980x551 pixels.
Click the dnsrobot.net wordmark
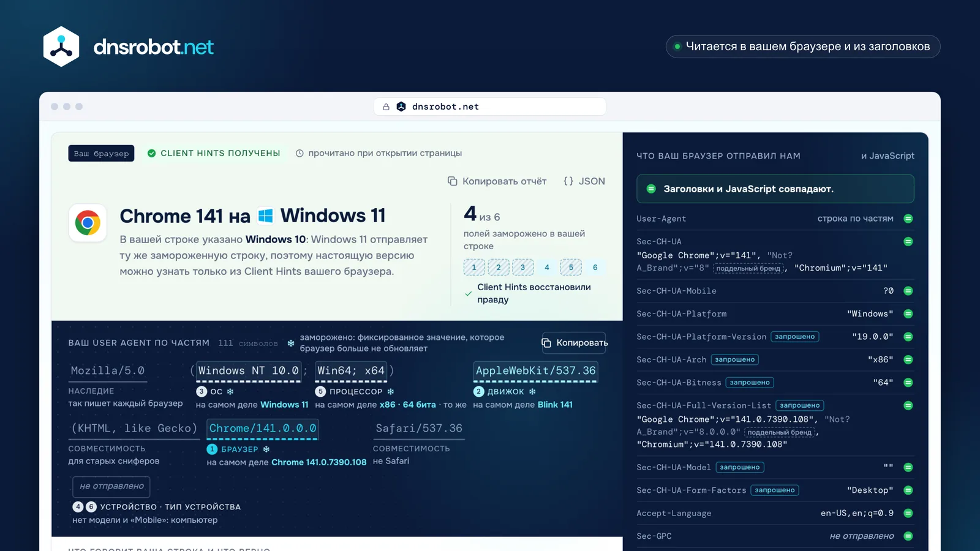(x=153, y=47)
